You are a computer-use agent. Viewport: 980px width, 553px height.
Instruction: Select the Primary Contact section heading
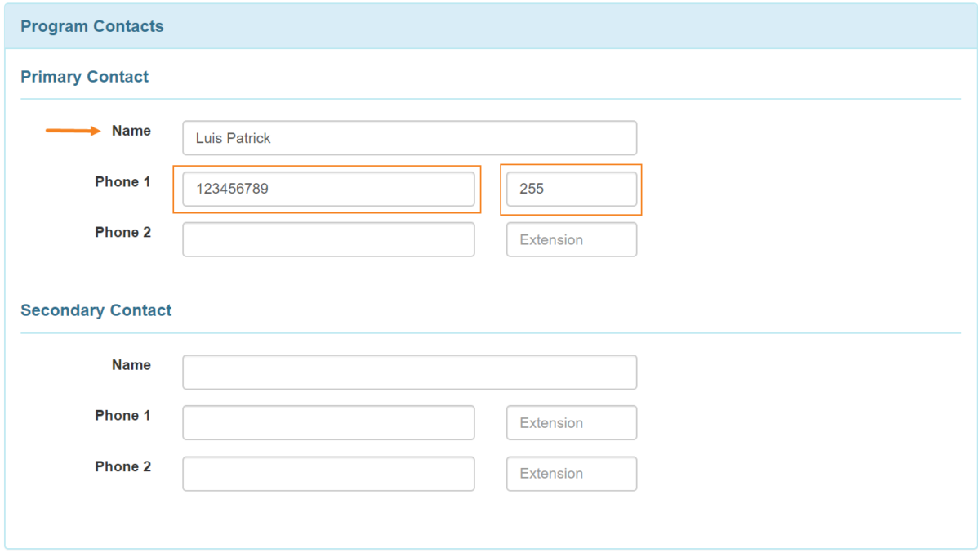tap(84, 76)
